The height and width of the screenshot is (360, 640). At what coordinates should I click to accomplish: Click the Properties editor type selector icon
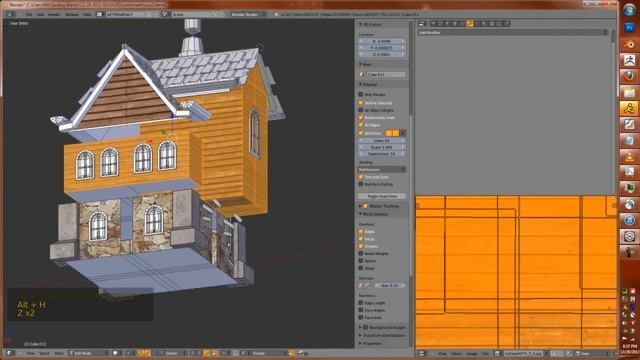click(x=422, y=24)
